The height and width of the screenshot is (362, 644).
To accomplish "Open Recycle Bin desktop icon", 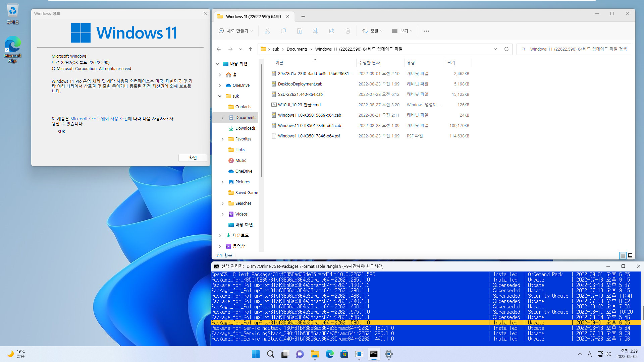I will [13, 14].
